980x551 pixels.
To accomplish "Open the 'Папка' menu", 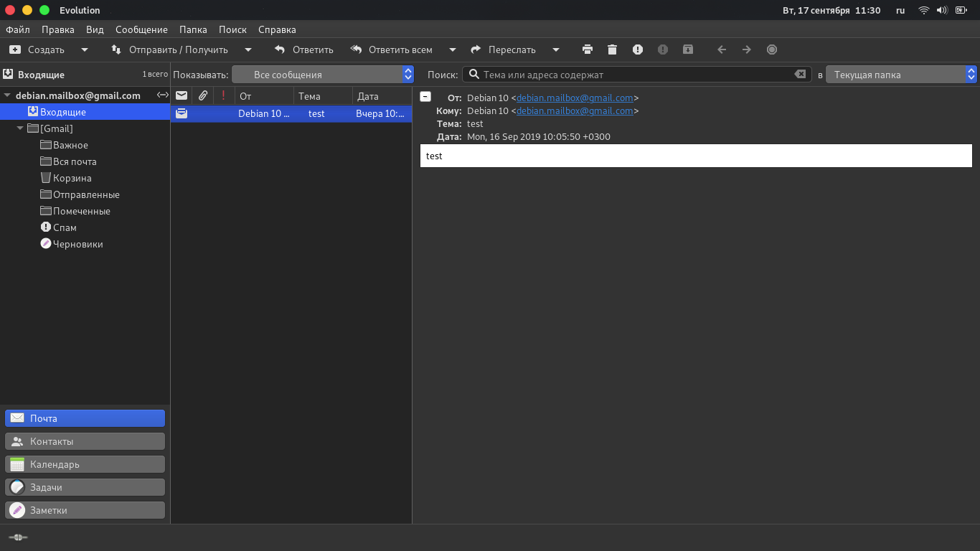I will [193, 29].
